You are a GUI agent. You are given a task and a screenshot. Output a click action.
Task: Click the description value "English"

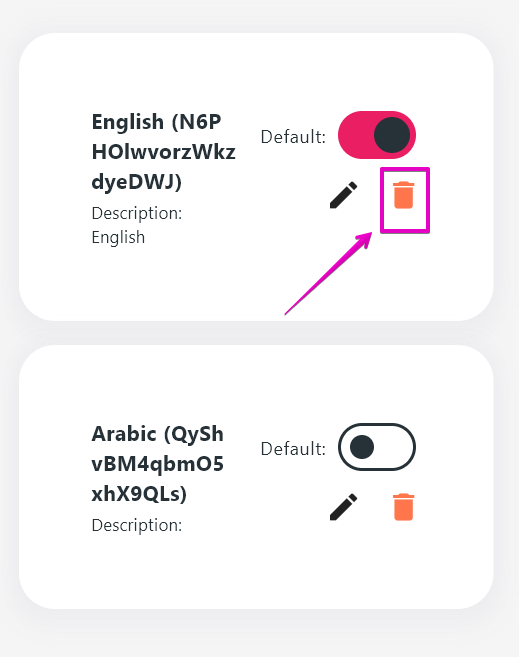coord(118,238)
